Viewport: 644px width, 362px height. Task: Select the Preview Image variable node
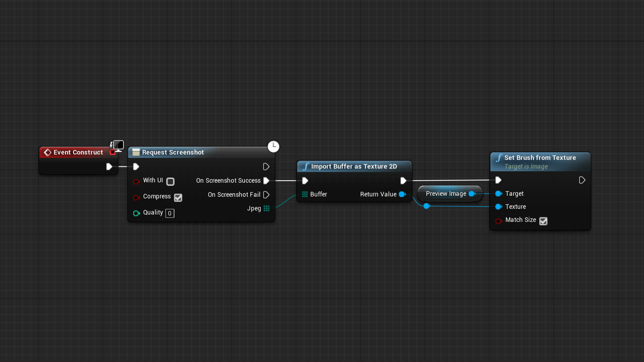coord(446,194)
